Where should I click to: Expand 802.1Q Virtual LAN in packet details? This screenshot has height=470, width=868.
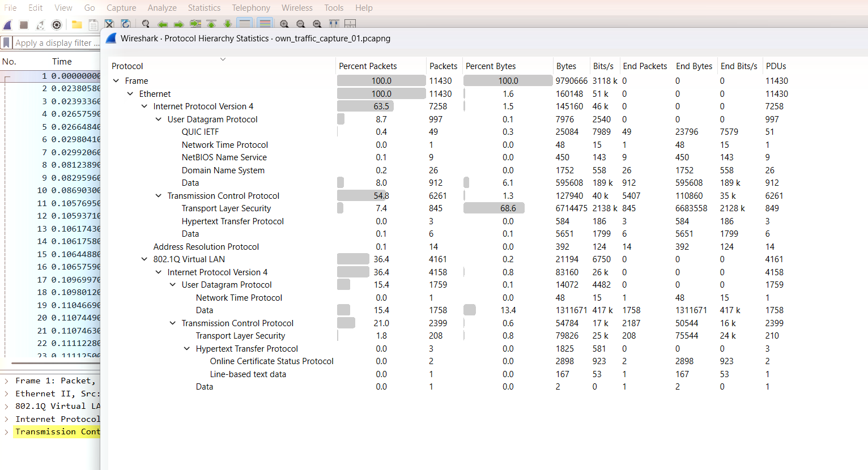click(x=7, y=407)
